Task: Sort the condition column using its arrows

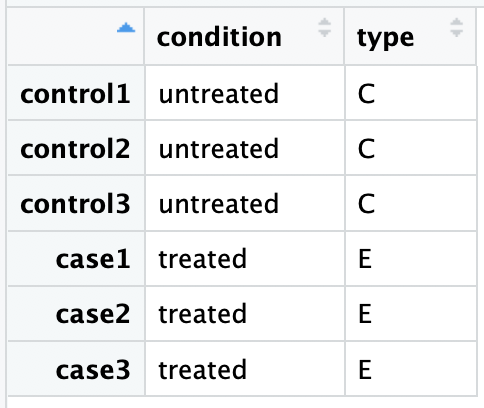Action: pyautogui.click(x=324, y=28)
